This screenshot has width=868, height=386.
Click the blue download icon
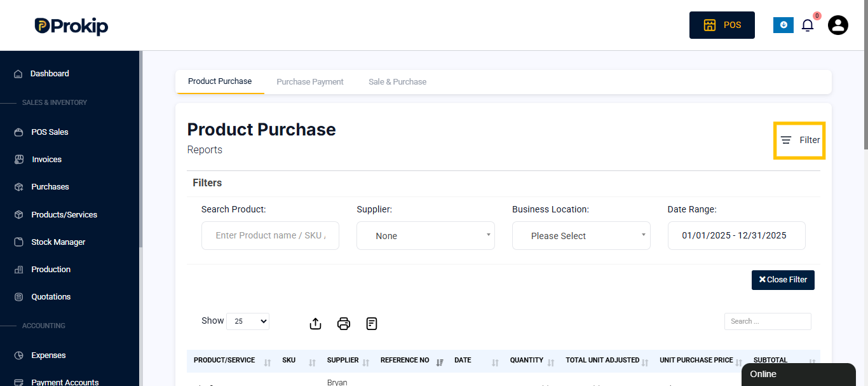(x=783, y=25)
